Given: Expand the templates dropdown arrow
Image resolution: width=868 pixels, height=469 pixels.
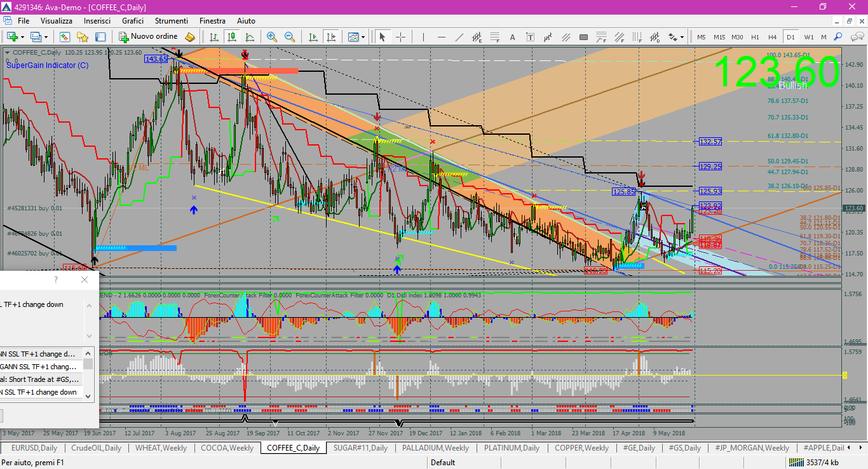Looking at the screenshot, I should click(363, 37).
